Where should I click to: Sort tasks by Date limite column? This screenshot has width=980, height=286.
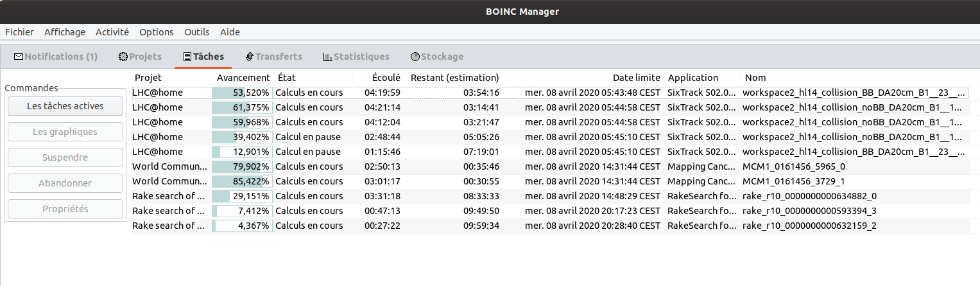pyautogui.click(x=582, y=78)
